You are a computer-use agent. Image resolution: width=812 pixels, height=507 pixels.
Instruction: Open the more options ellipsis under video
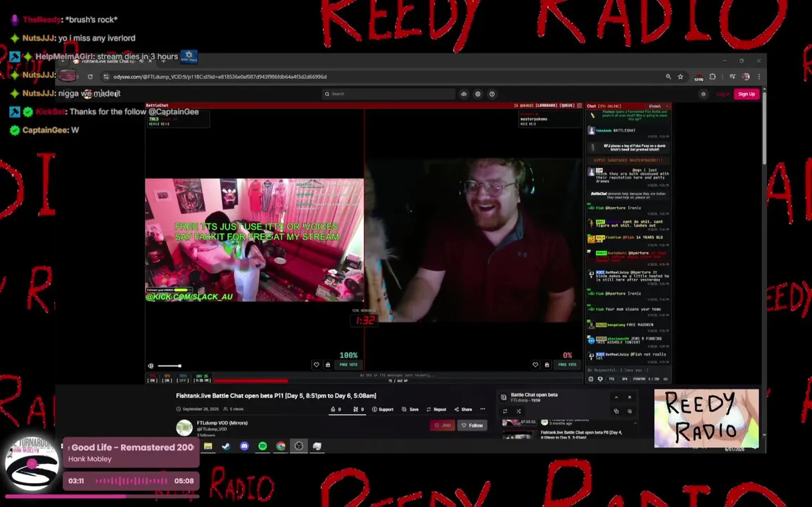tap(483, 409)
